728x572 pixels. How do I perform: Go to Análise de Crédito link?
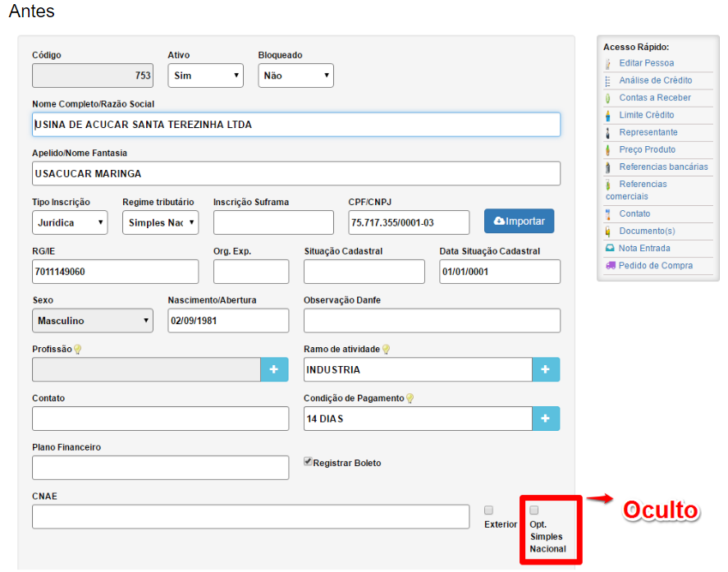[x=655, y=80]
